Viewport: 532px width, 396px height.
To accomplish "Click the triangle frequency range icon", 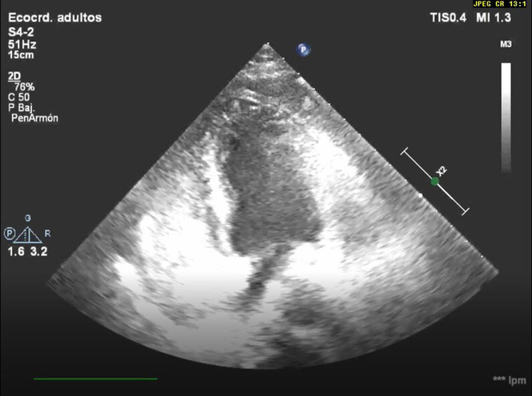I will coord(27,234).
